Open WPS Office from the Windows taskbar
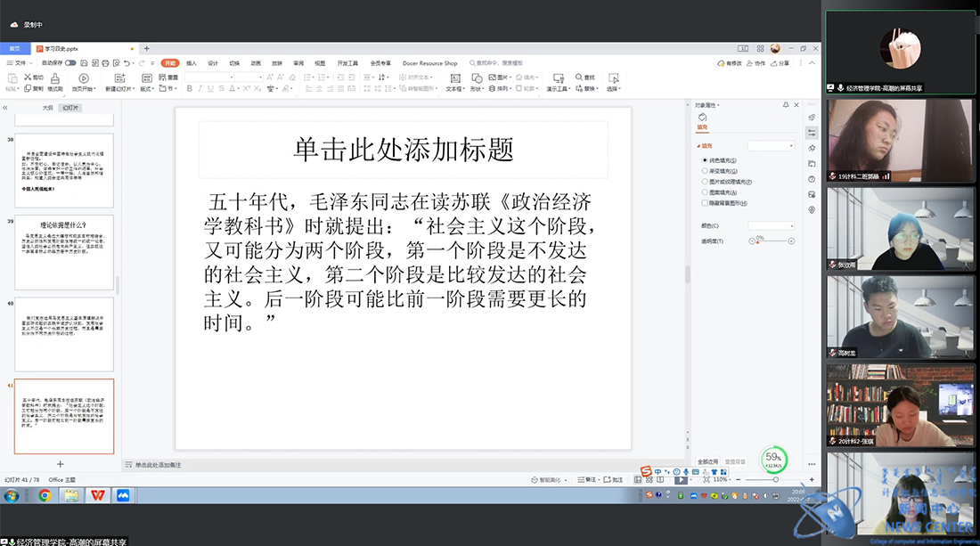980x546 pixels. (x=96, y=495)
